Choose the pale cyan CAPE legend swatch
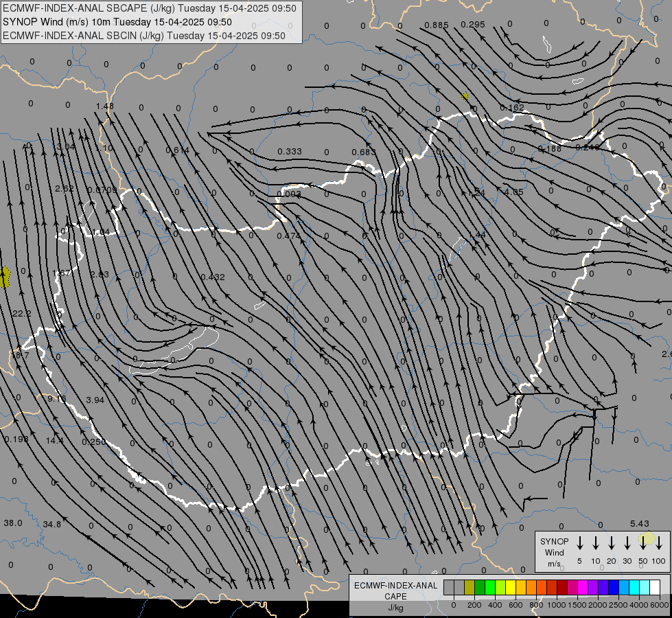The image size is (672, 618). tap(644, 588)
